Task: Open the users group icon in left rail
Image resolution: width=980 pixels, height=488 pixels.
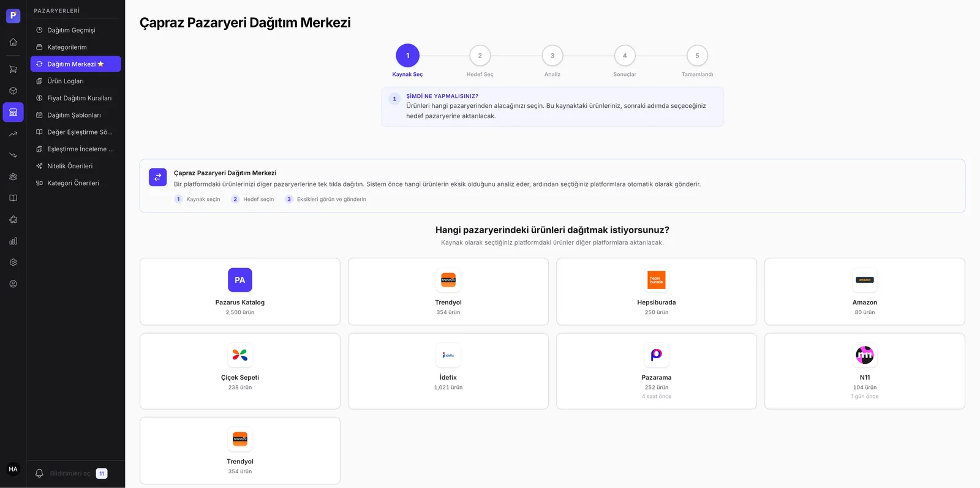Action: tap(13, 176)
